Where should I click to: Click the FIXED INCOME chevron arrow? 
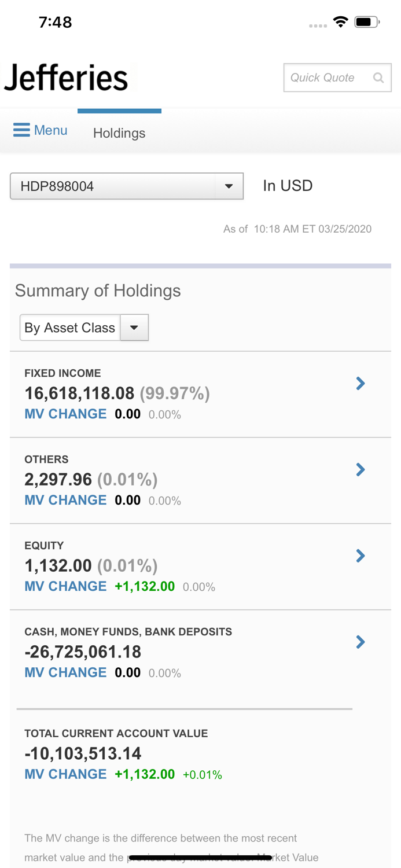360,383
